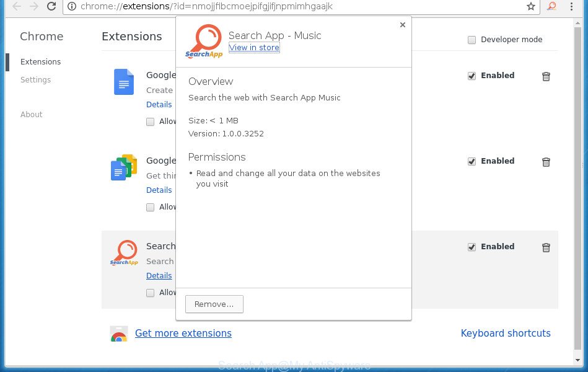This screenshot has width=588, height=372.
Task: Toggle the Developer mode checkbox
Action: pyautogui.click(x=472, y=40)
